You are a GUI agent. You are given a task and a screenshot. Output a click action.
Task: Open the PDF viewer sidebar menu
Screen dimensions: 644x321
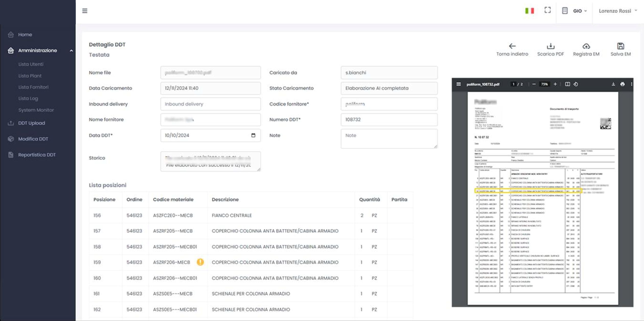[x=459, y=84]
